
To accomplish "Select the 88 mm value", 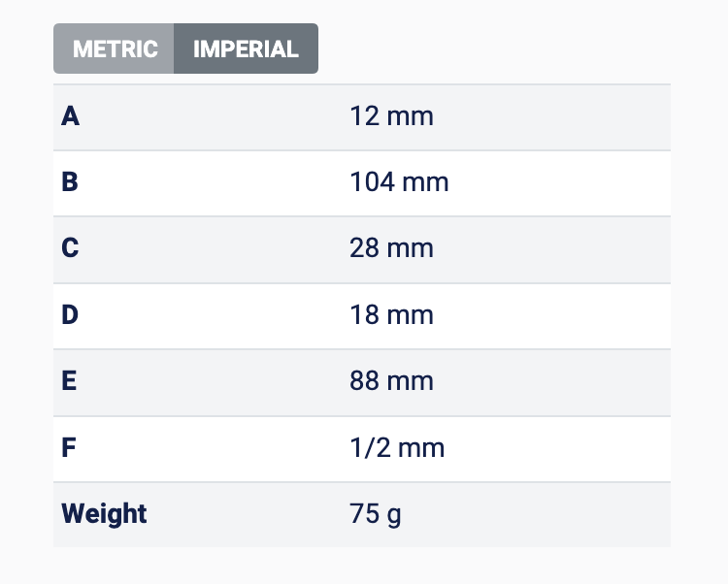I will coord(391,381).
